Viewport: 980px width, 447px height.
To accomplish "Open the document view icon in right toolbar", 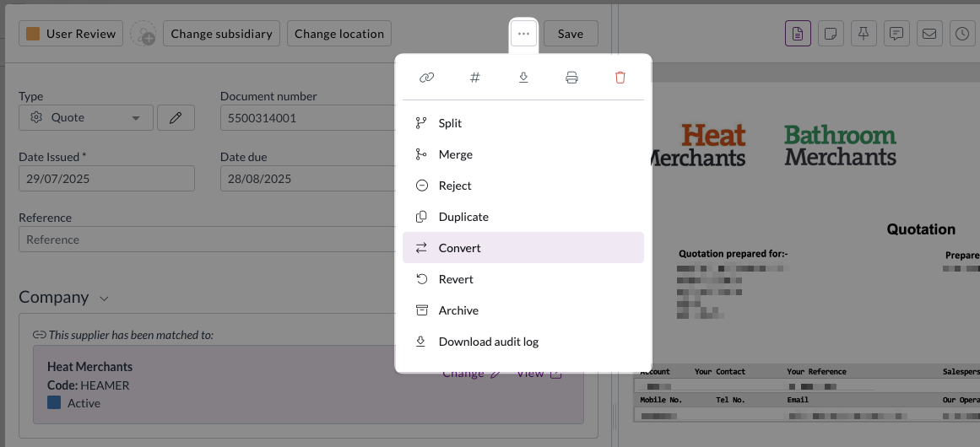I will tap(798, 34).
